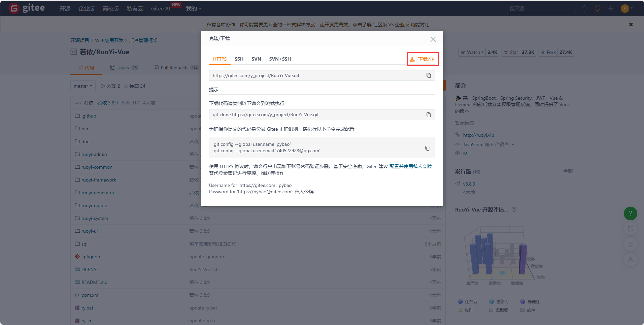Viewport: 644px width, 325px height.
Task: Open the ruoyi-admin folder
Action: click(94, 154)
